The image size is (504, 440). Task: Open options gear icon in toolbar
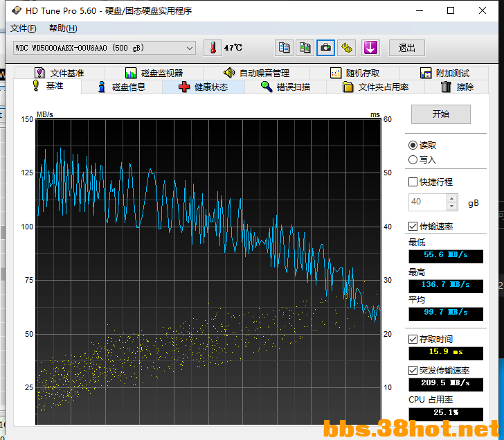[346, 48]
